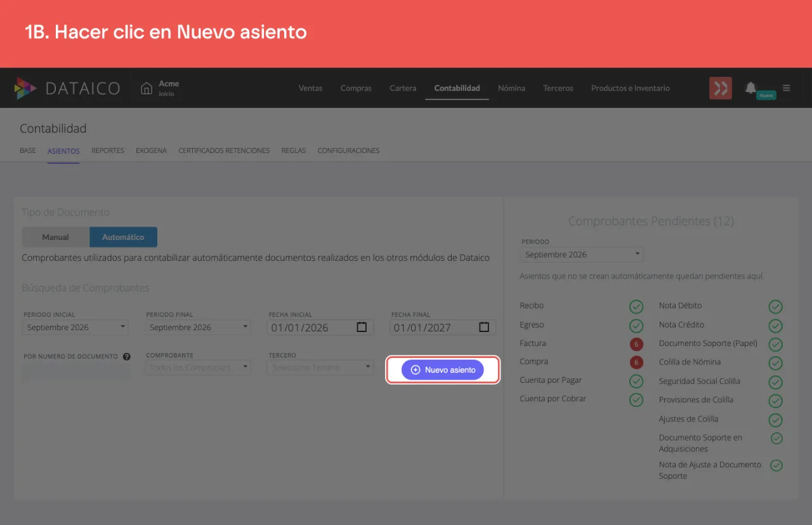The image size is (812, 525).
Task: Open the CONFIGURACIONES tab
Action: 348,150
